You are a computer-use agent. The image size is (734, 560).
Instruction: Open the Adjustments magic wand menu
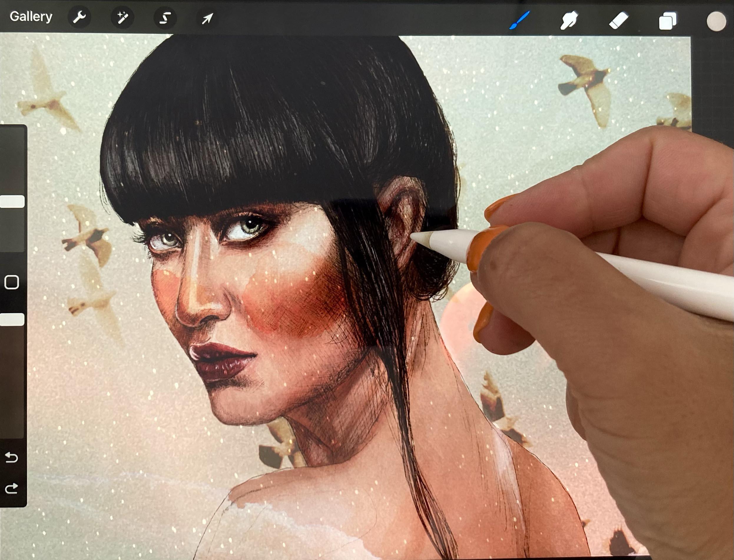(122, 17)
